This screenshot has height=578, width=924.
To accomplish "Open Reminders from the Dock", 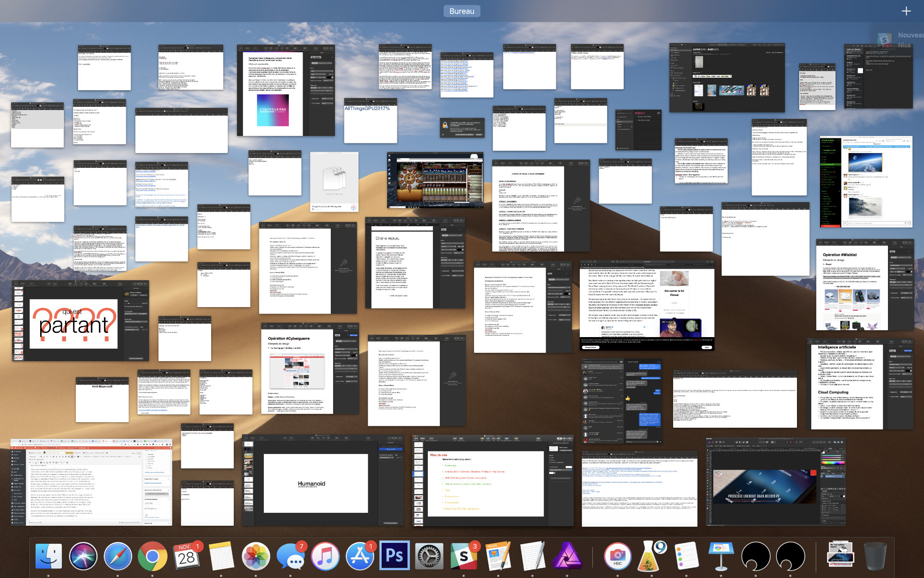I will 686,556.
